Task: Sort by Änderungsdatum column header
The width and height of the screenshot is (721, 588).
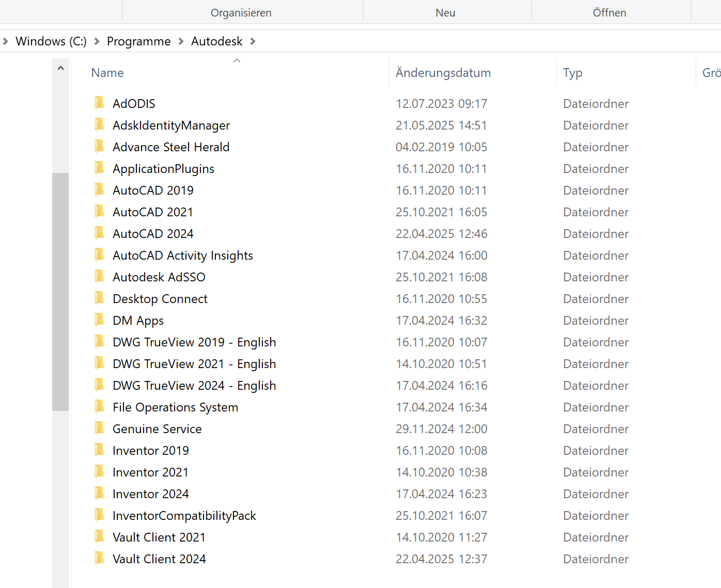Action: (x=443, y=73)
